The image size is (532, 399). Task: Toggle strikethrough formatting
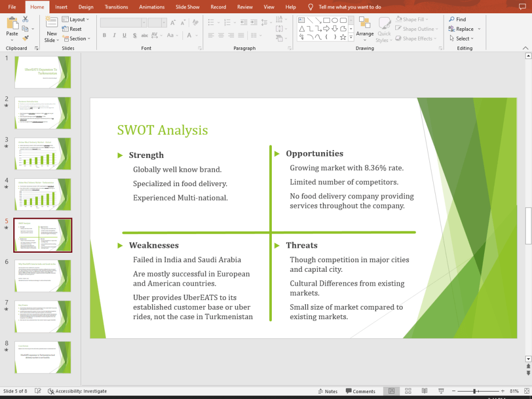click(145, 35)
